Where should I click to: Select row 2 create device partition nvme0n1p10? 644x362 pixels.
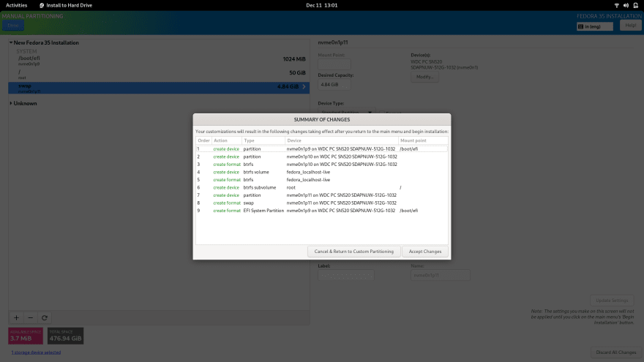(x=321, y=157)
